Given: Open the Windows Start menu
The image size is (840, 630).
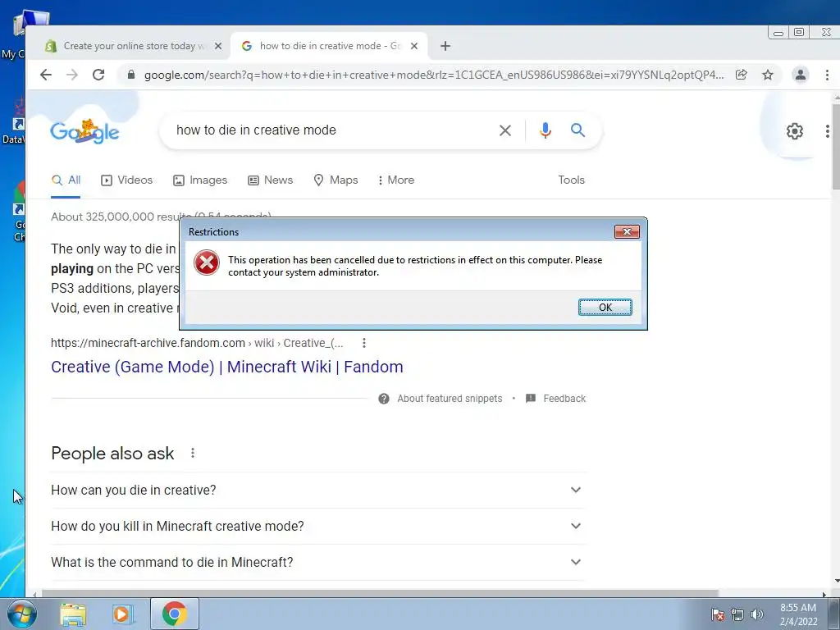Looking at the screenshot, I should [x=22, y=614].
